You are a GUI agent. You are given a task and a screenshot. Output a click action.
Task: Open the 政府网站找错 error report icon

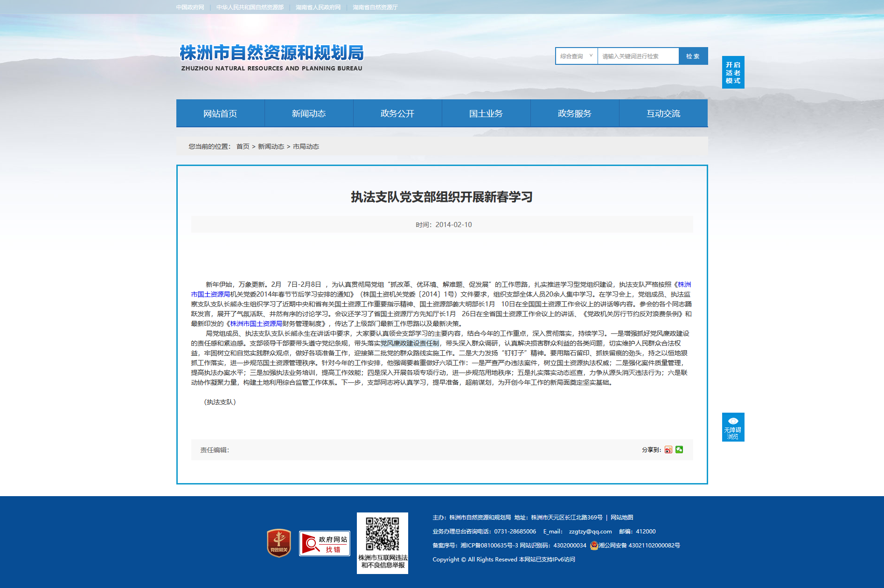[x=325, y=544]
